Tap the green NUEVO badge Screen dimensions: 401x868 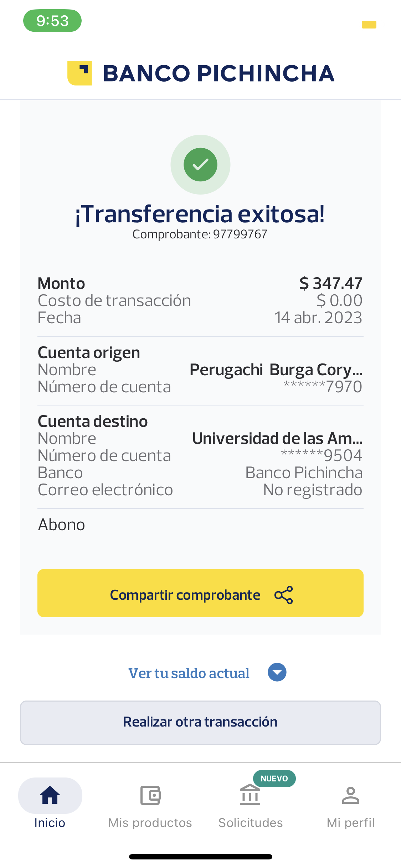coord(274,779)
